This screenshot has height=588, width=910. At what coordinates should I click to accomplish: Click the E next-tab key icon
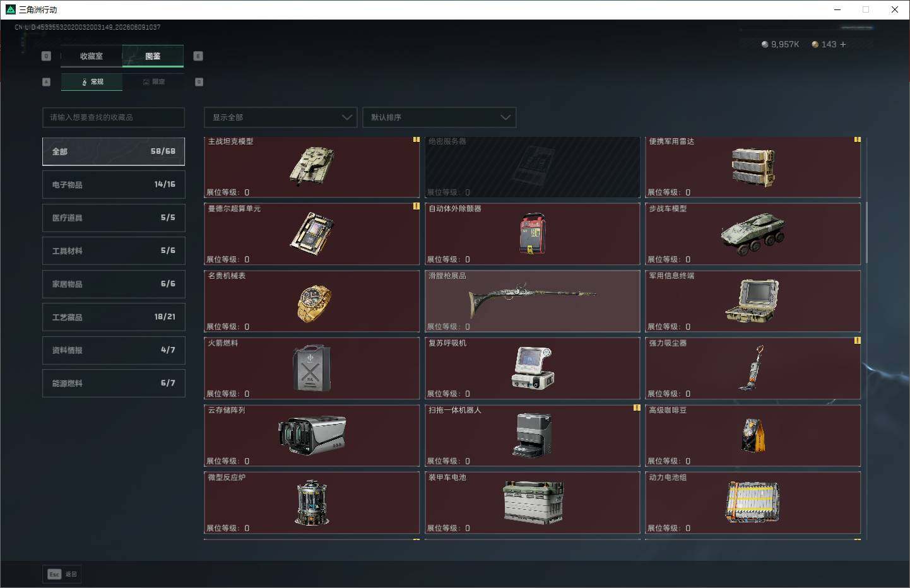point(198,56)
